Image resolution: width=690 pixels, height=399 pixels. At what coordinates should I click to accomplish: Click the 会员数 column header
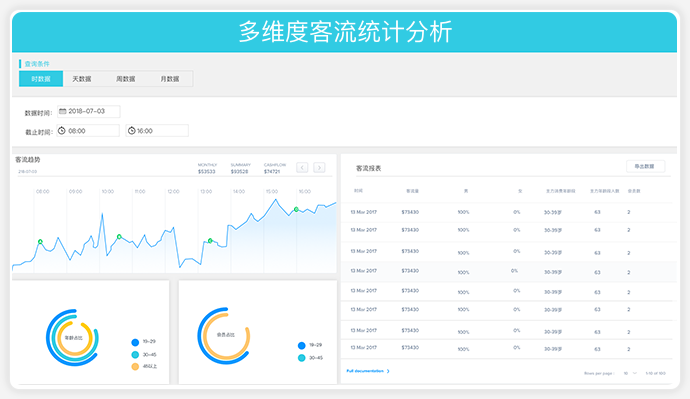(x=634, y=191)
